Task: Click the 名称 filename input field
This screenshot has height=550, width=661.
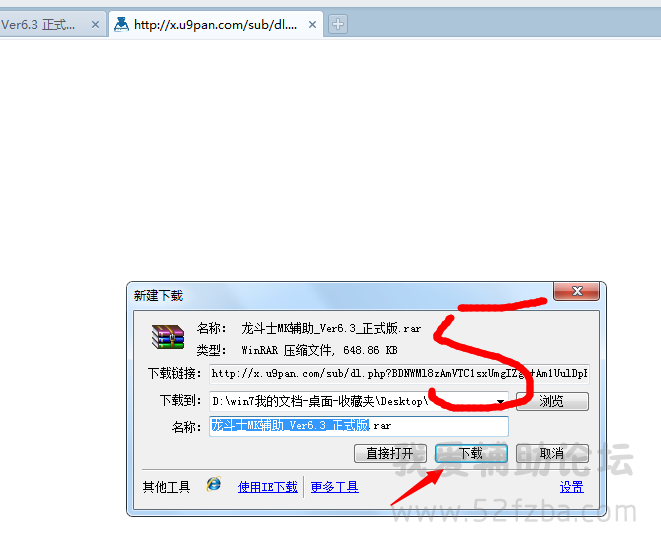Action: coord(359,426)
